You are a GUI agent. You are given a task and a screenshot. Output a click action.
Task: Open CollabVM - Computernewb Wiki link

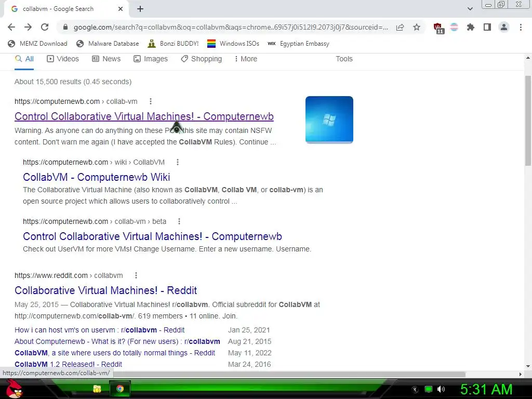(96, 177)
